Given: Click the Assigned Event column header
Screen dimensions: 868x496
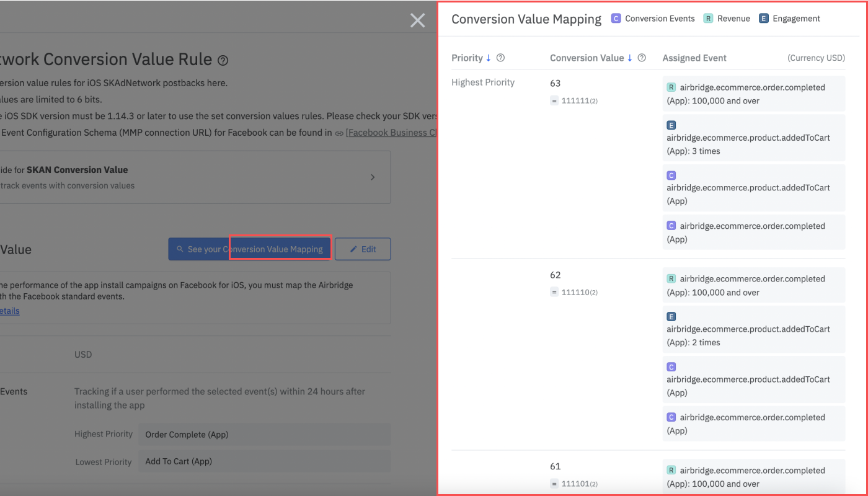Looking at the screenshot, I should (x=694, y=58).
